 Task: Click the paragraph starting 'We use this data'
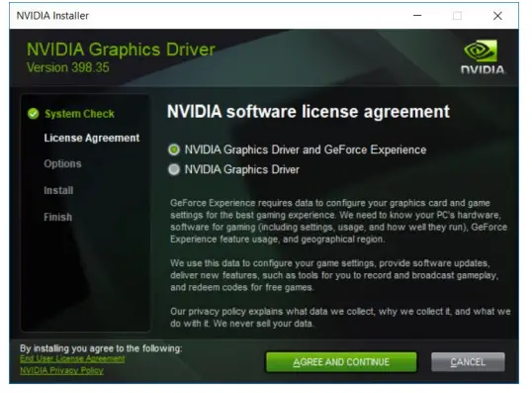click(334, 275)
